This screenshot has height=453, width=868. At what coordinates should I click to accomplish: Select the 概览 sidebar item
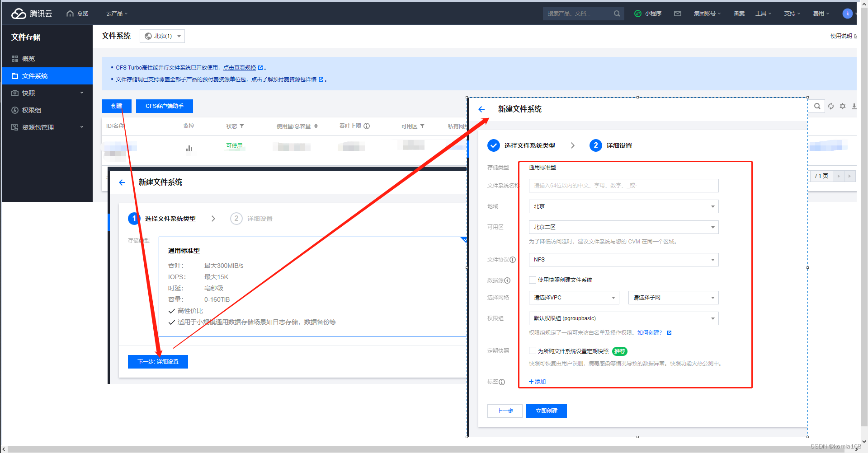coord(47,59)
